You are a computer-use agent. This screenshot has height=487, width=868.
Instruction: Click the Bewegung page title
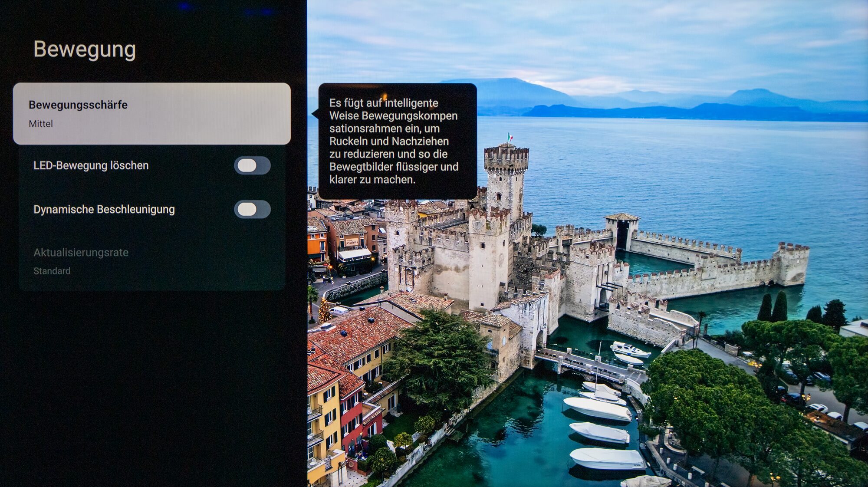point(85,49)
